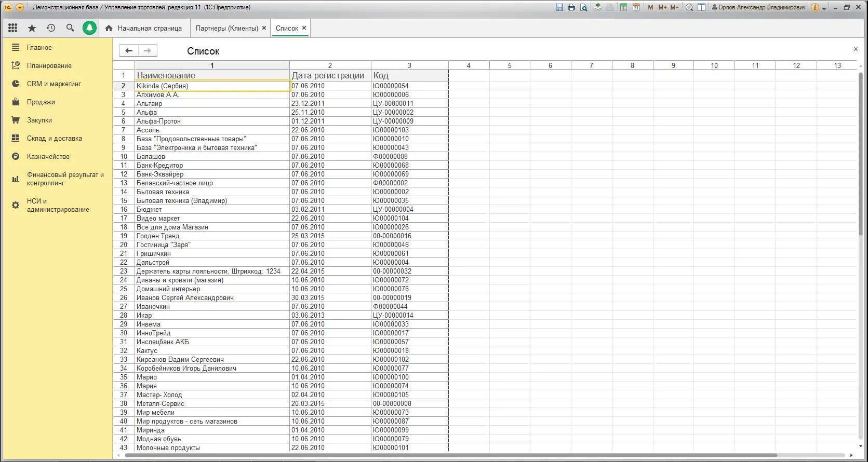Select date cell 23.12.2011
This screenshot has height=462, width=868.
tap(330, 103)
